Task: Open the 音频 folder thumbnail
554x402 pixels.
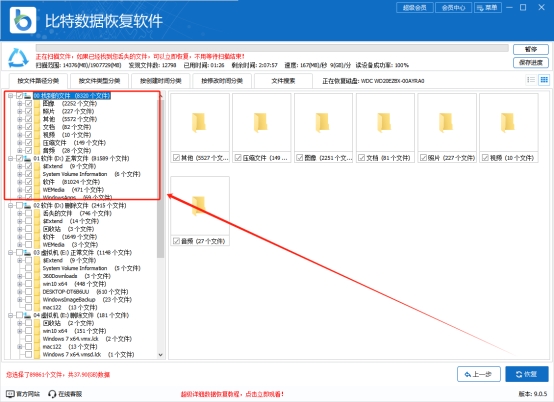Action: point(200,206)
